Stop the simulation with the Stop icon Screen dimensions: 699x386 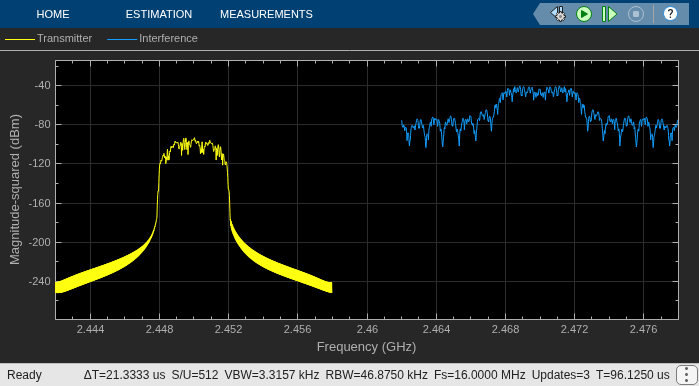(x=636, y=14)
